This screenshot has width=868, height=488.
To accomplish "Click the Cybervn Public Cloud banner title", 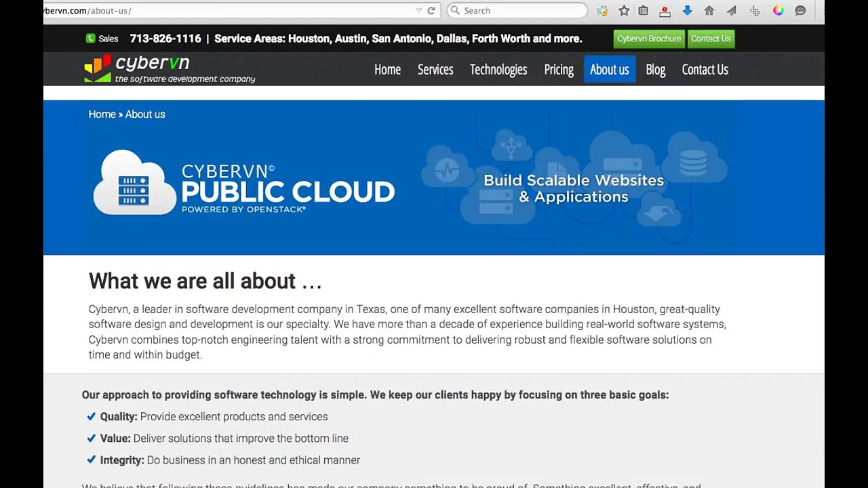I will [288, 188].
